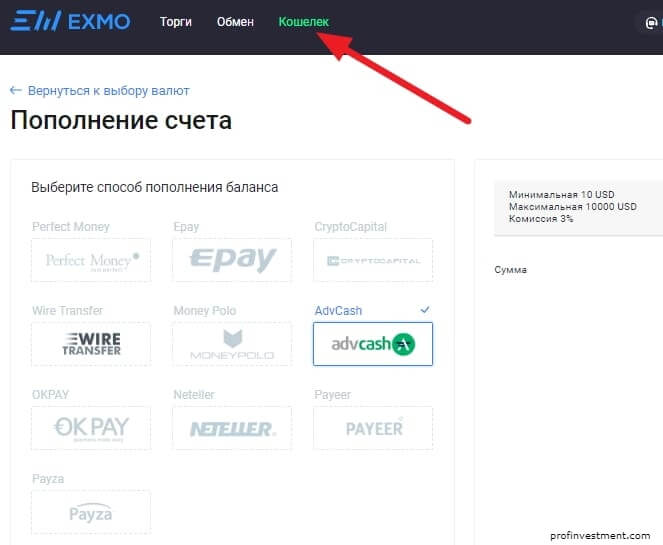Click the Money Polo label text
Screen dimensions: 663x545
205,311
